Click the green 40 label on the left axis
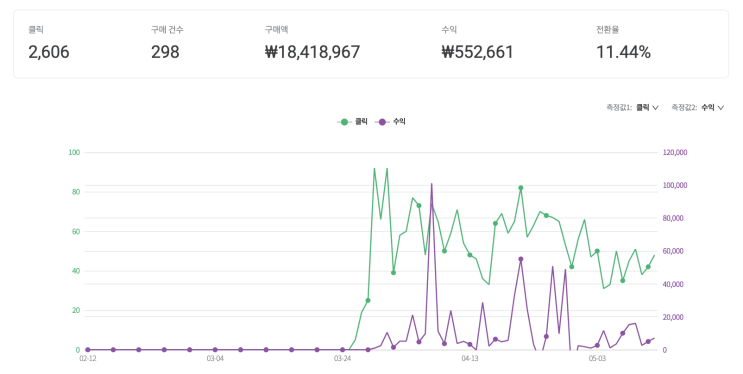 click(x=76, y=271)
